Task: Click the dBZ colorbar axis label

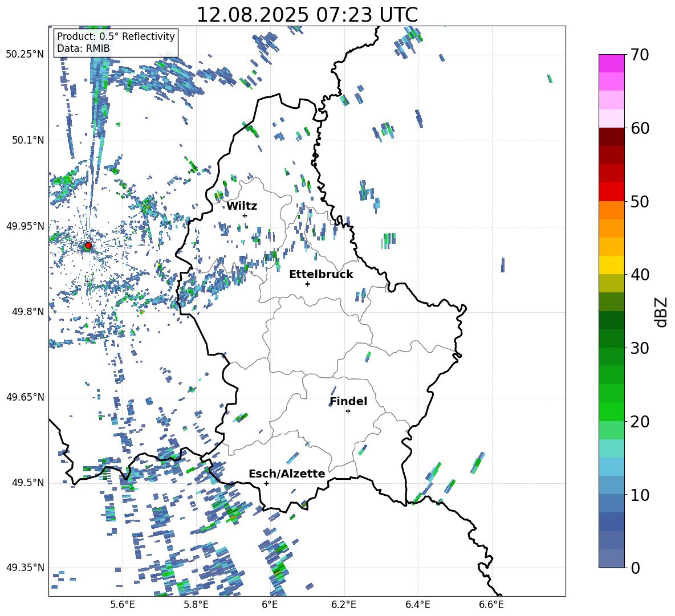Action: [661, 312]
